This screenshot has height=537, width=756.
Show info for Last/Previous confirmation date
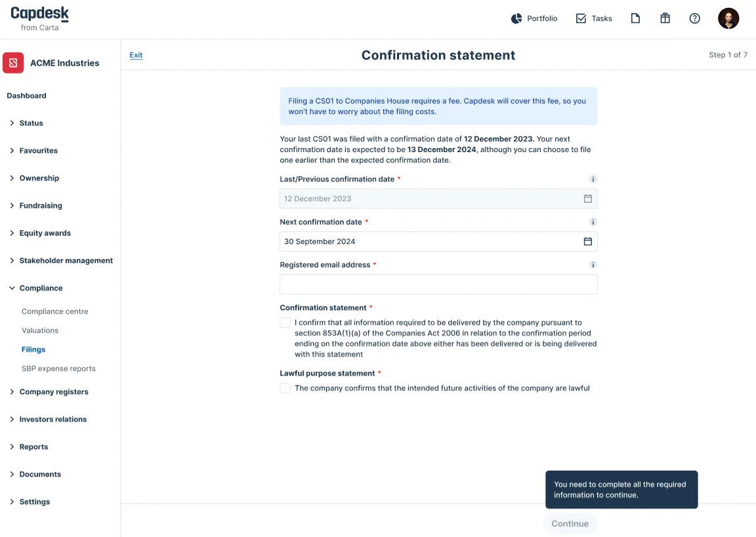(593, 179)
